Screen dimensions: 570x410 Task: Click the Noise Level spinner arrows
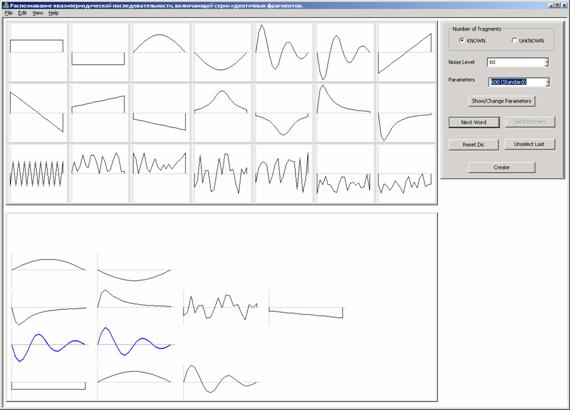click(547, 62)
